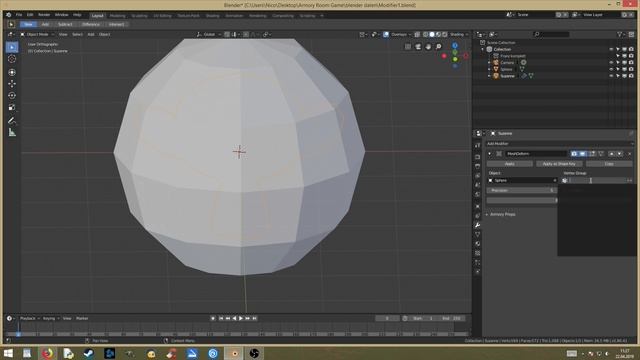The image size is (640, 360).
Task: Choose the Difference selection mode button
Action: (x=91, y=24)
